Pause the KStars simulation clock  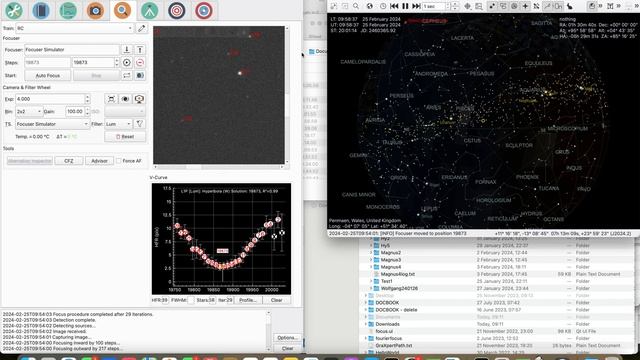405,6
